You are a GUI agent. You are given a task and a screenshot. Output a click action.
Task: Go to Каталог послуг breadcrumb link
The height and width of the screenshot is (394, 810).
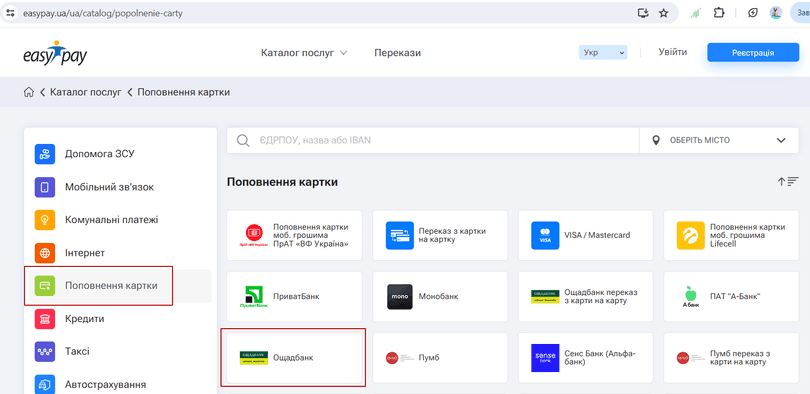(86, 92)
